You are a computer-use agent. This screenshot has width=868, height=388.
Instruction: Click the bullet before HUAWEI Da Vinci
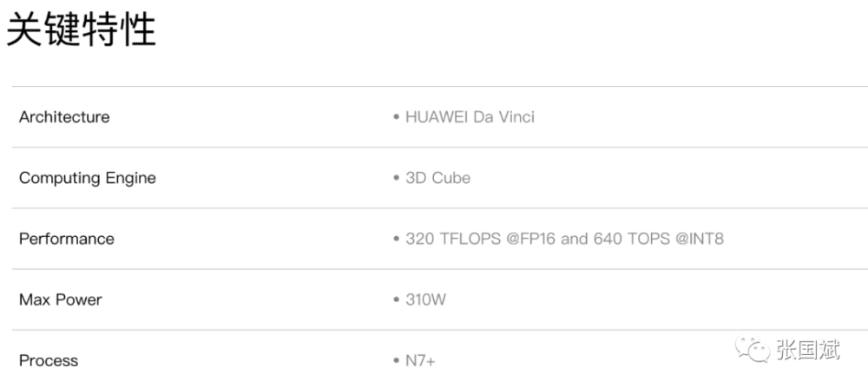[x=396, y=117]
